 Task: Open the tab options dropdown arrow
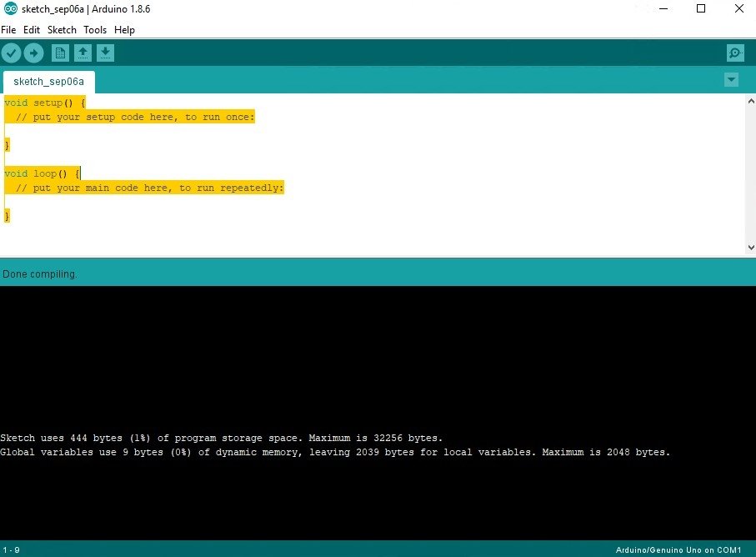point(731,79)
